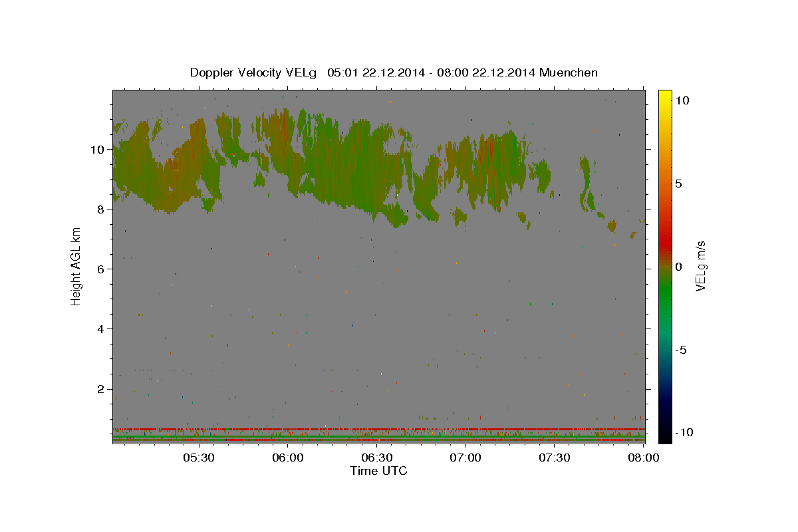Viewport: 798px width, 532px height.
Task: Click the 'Muenchen' location in title
Action: (x=569, y=72)
